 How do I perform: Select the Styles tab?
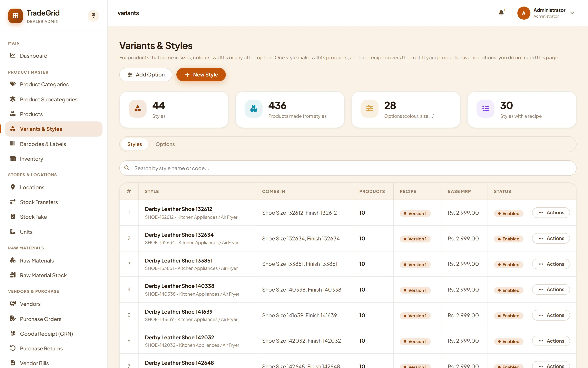(x=135, y=144)
